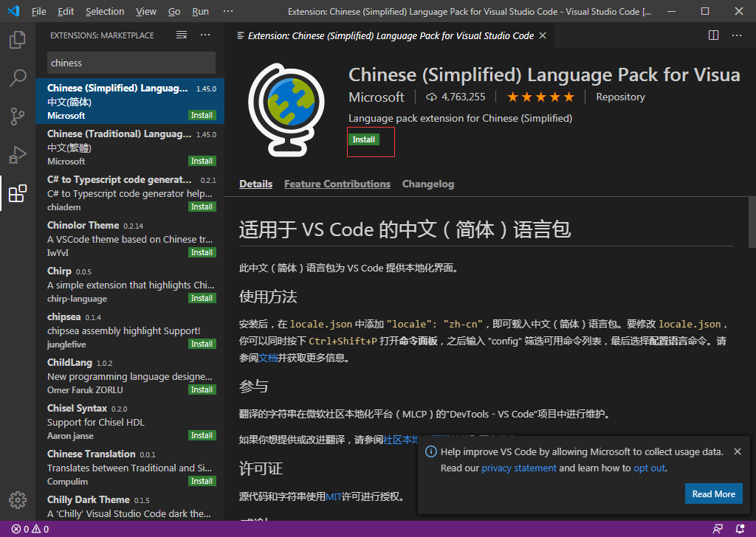Dismiss the usage data notification
Image resolution: width=756 pixels, height=537 pixels.
point(738,451)
